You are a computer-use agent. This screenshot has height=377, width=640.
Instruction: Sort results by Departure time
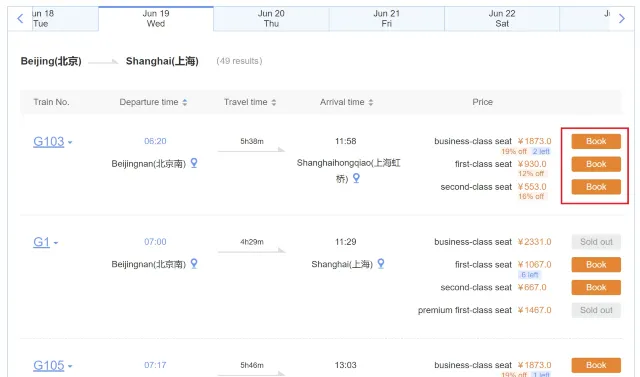point(153,102)
